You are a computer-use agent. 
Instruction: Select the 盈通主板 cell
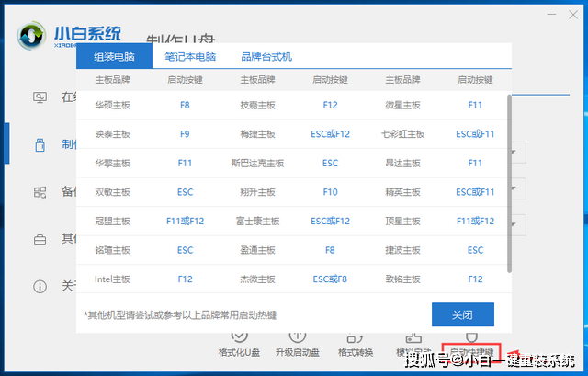[x=257, y=250]
